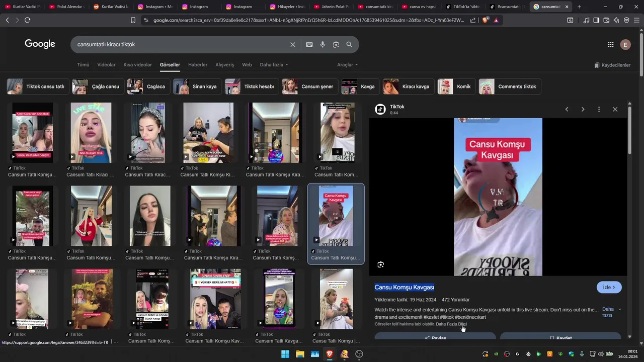
Task: Switch to the Haberler results tab
Action: 198,65
